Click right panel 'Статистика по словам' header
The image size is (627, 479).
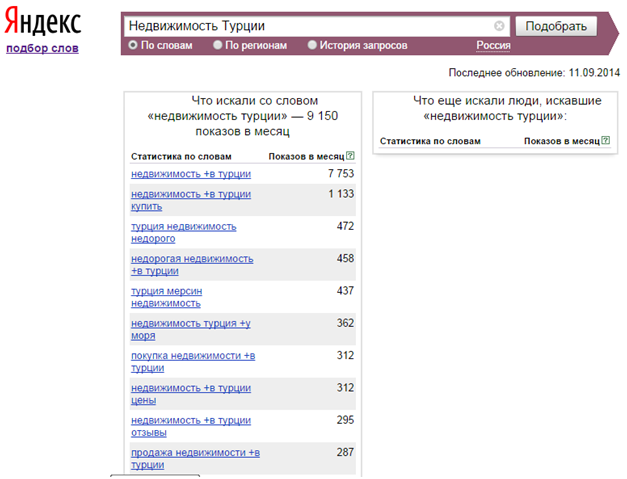[430, 141]
